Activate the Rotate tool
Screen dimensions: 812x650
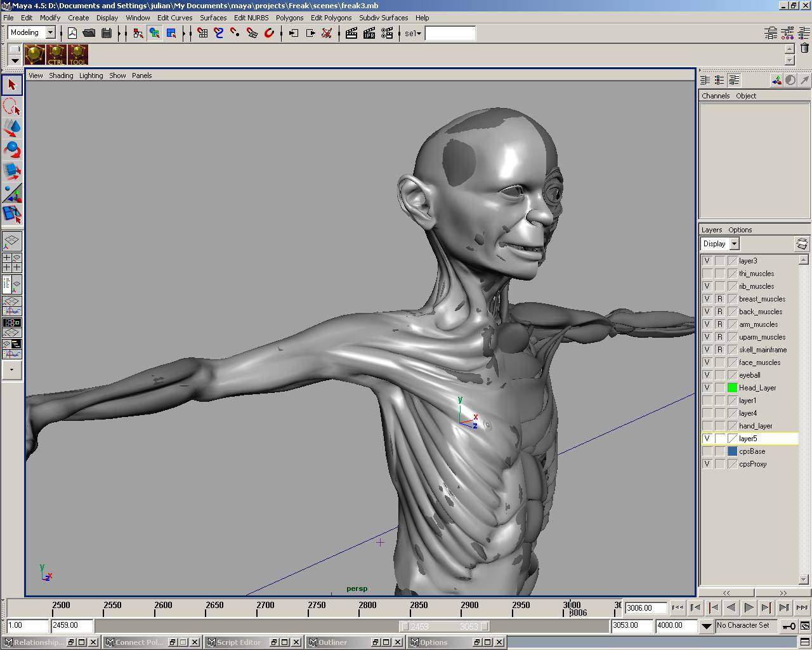(12, 150)
